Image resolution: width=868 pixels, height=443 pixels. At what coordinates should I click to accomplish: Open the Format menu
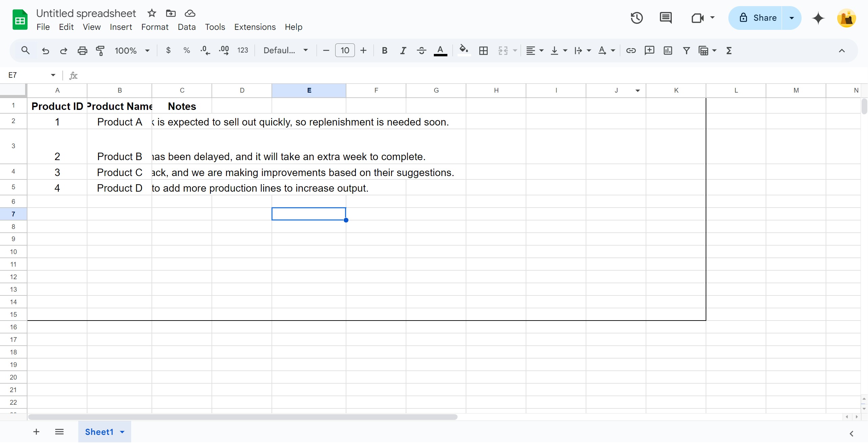(x=155, y=27)
